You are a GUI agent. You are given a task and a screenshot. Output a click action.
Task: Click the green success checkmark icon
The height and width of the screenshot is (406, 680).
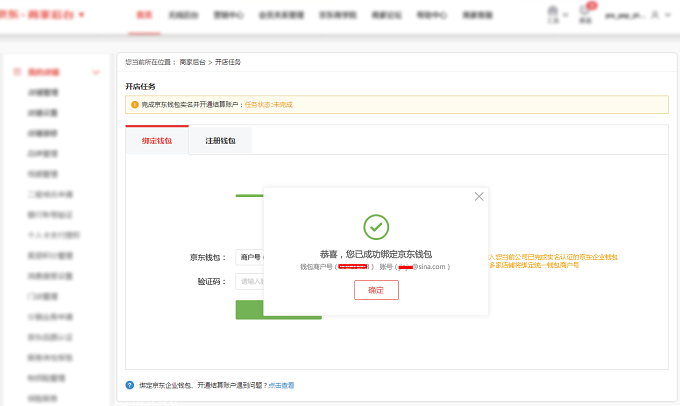point(376,227)
